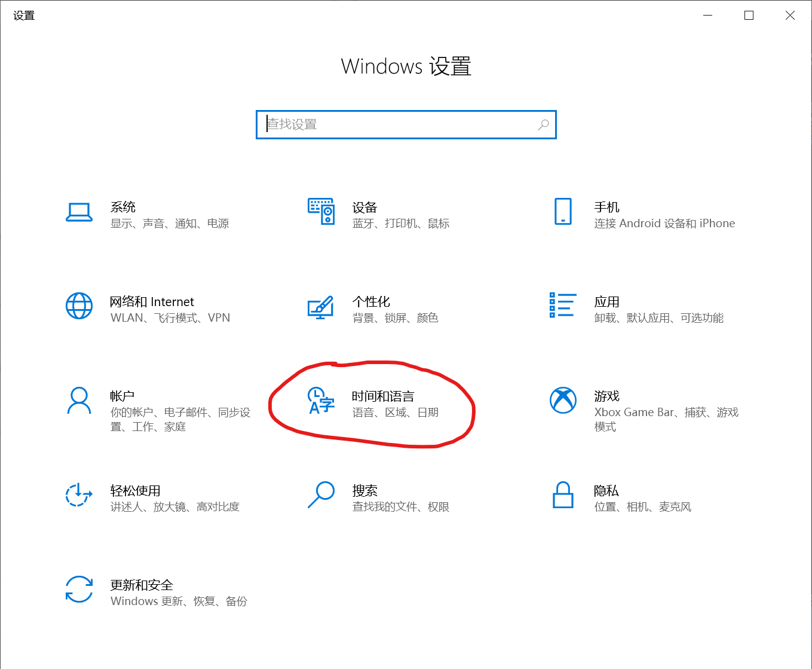812x669 pixels.
Task: Open the 隐私 title
Action: click(x=606, y=491)
